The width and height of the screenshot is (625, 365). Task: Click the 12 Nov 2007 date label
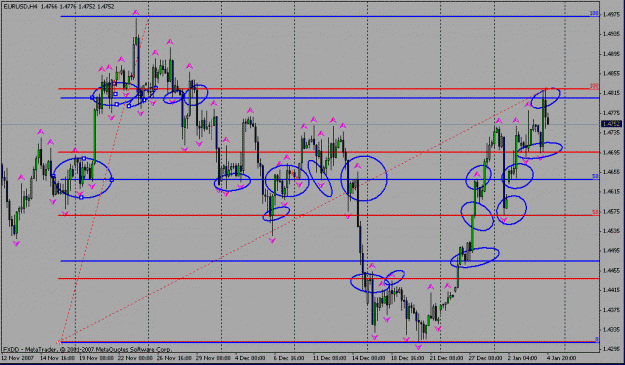tap(18, 358)
